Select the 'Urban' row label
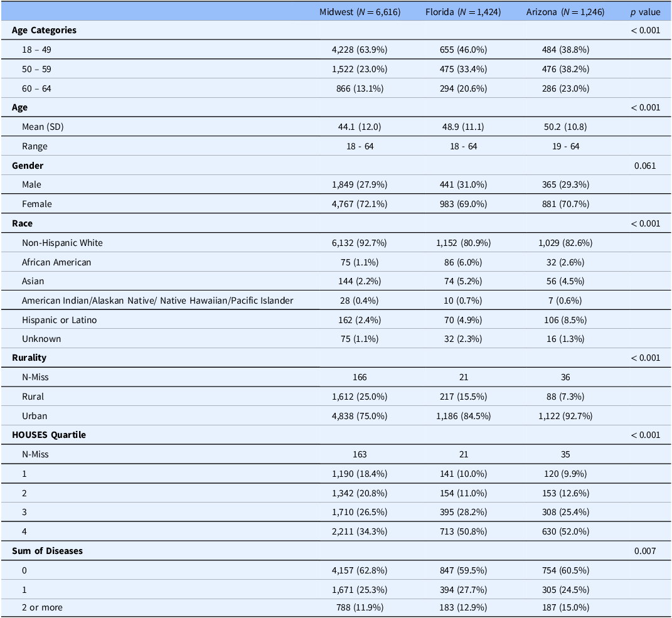This screenshot has height=618, width=672. click(35, 416)
